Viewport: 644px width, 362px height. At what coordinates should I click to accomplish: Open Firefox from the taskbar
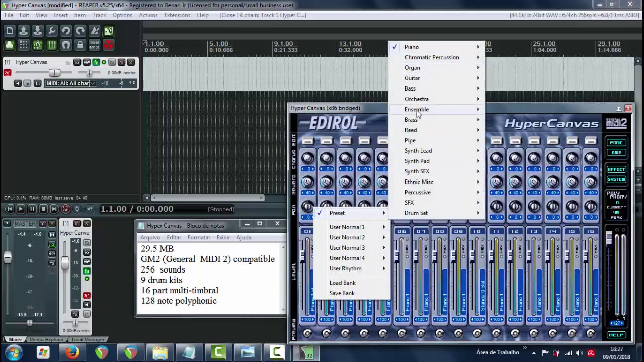(x=72, y=353)
